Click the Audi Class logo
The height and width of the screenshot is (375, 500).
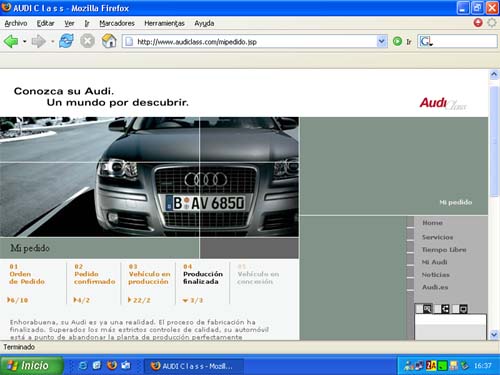pos(443,103)
